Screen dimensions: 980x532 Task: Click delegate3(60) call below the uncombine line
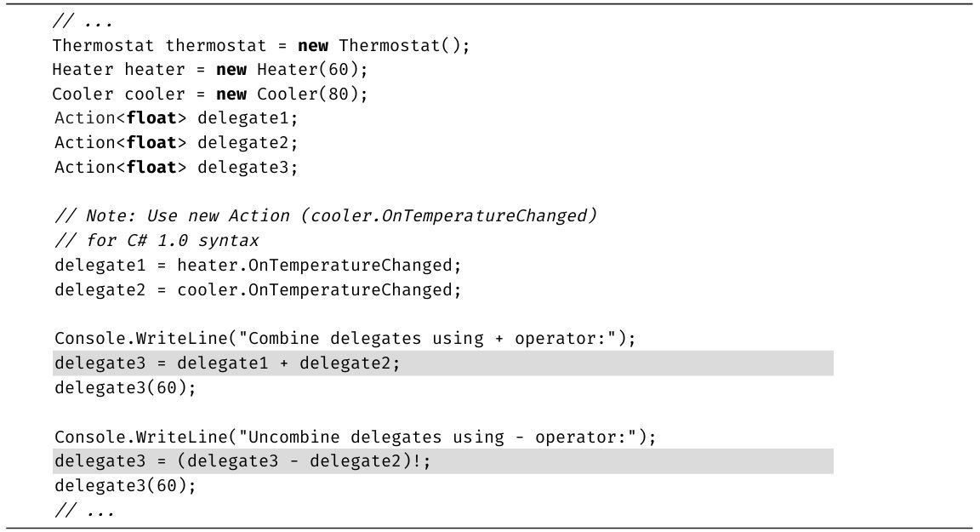coord(125,487)
